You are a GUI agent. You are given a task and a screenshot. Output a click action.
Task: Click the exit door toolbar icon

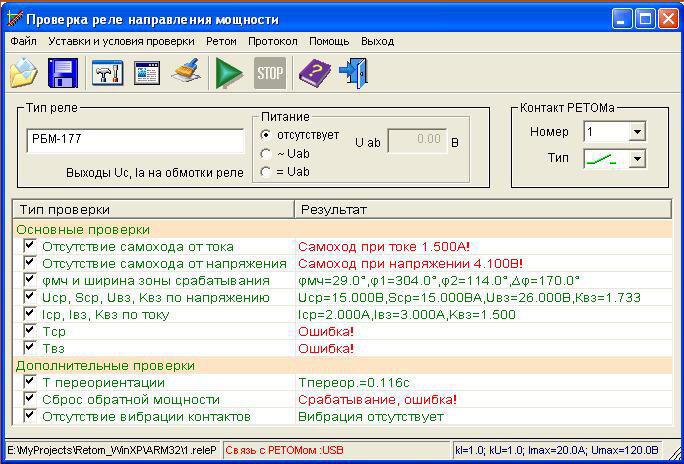click(353, 73)
